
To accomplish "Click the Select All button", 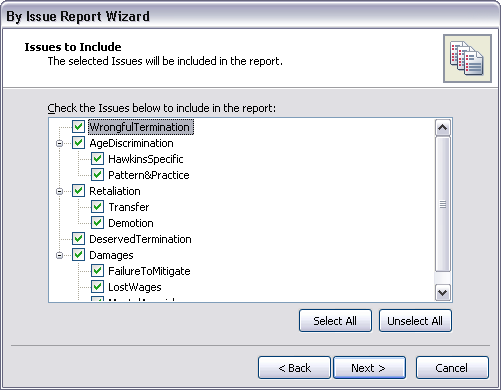I will coord(335,321).
